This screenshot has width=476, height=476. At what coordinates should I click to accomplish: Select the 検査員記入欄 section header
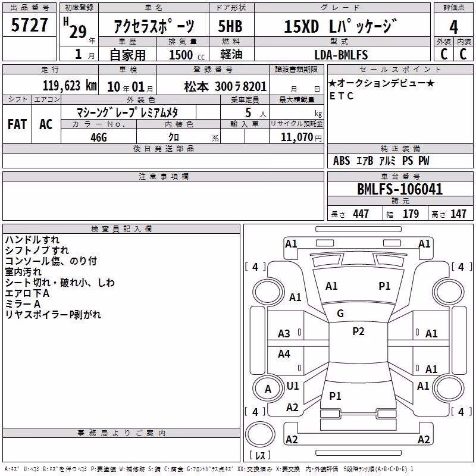pos(121,229)
